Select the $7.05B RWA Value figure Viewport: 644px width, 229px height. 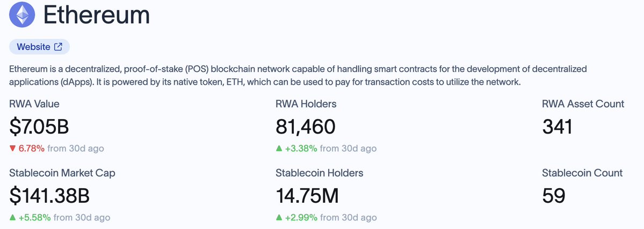39,127
